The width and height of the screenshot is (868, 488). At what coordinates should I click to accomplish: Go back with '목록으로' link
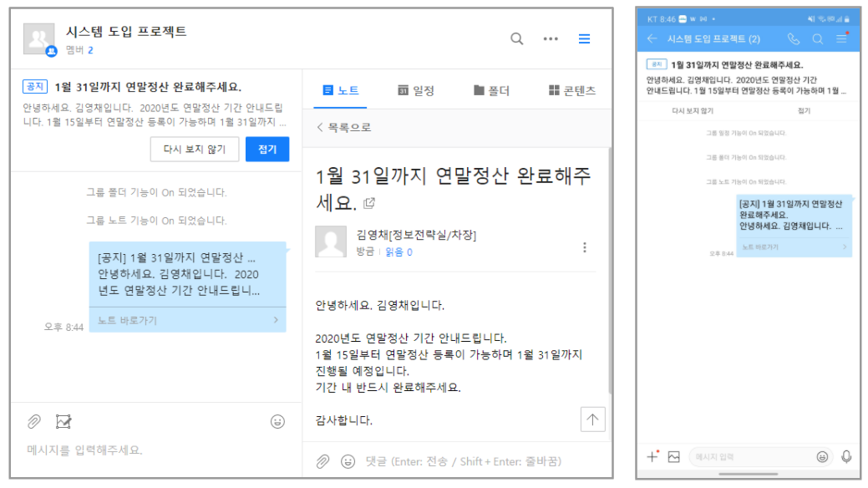tap(343, 127)
